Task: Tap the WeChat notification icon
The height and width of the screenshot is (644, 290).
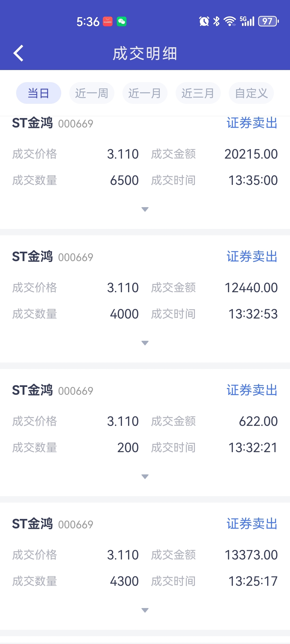Action: 122,21
